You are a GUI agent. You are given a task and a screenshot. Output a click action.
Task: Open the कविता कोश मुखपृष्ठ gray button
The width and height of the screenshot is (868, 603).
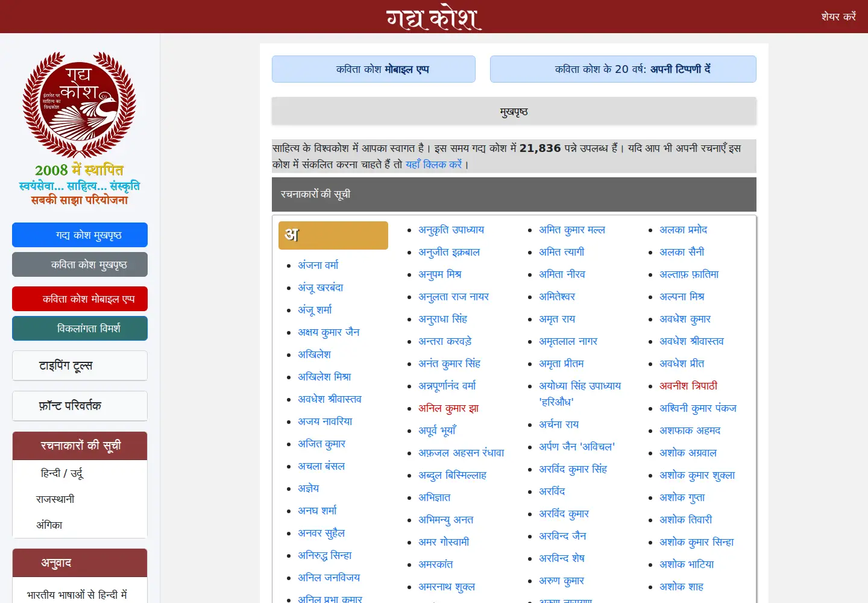80,264
